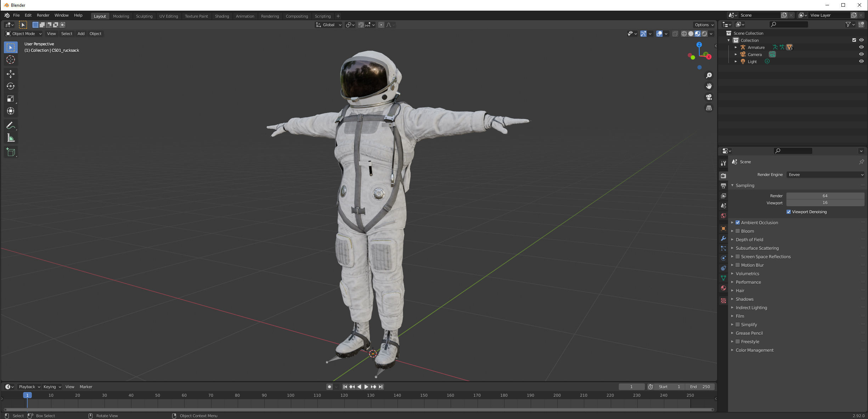Open the View Layer properties tab
868x419 pixels.
(723, 196)
